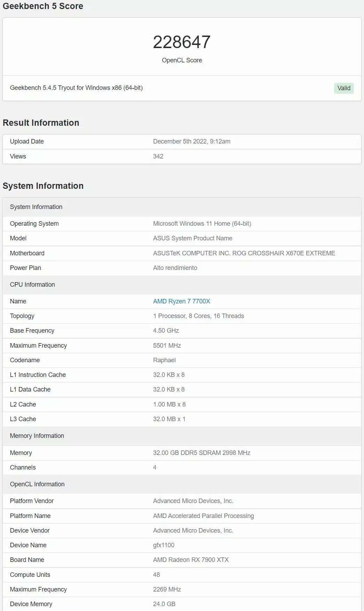This screenshot has height=611, width=364.
Task: Click the Views count 342
Action: (158, 156)
